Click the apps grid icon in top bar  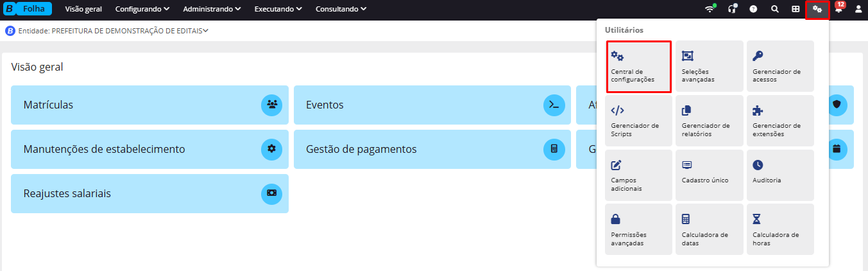(x=796, y=10)
